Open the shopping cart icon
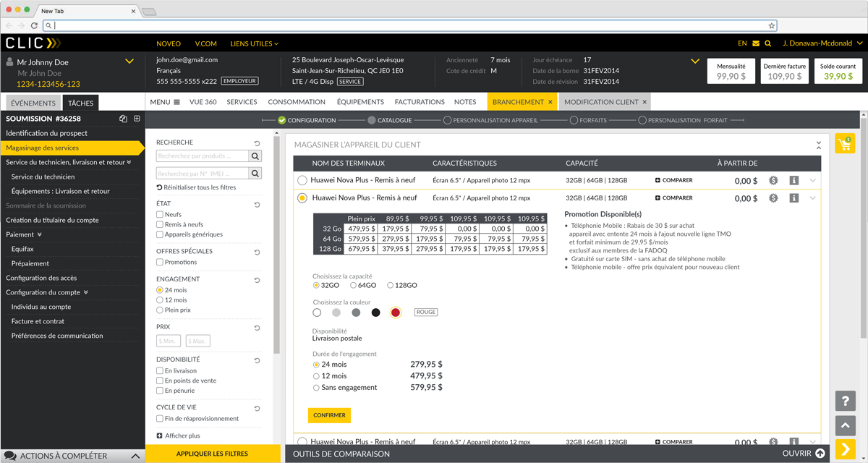 tap(845, 143)
